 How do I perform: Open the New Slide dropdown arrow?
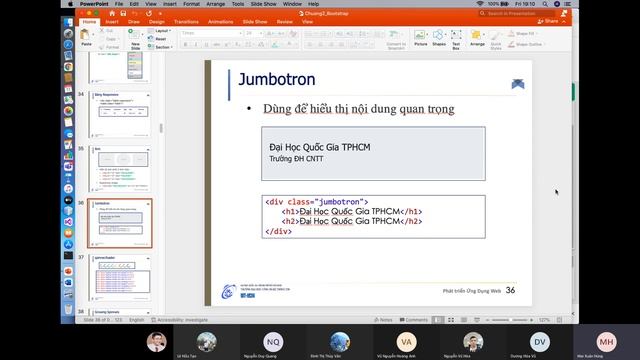click(142, 35)
